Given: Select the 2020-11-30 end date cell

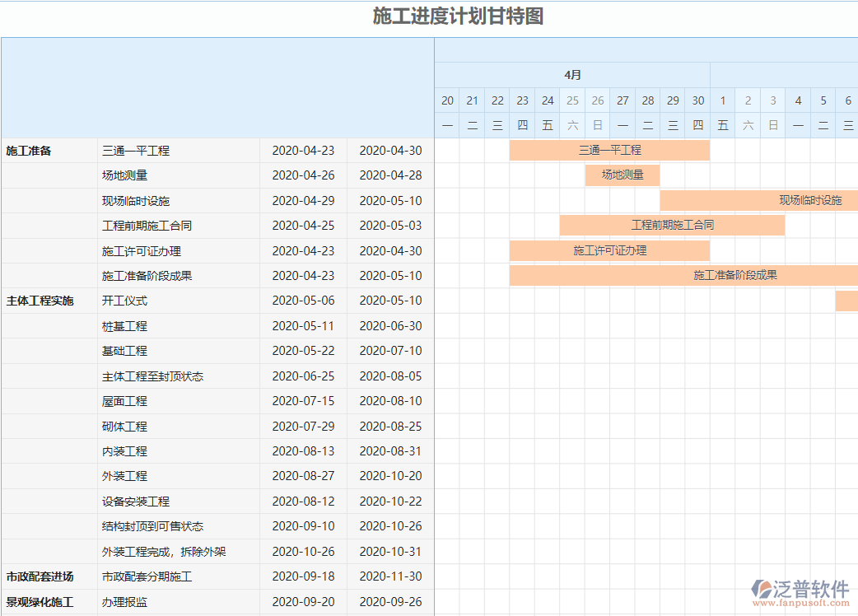Looking at the screenshot, I should click(390, 576).
